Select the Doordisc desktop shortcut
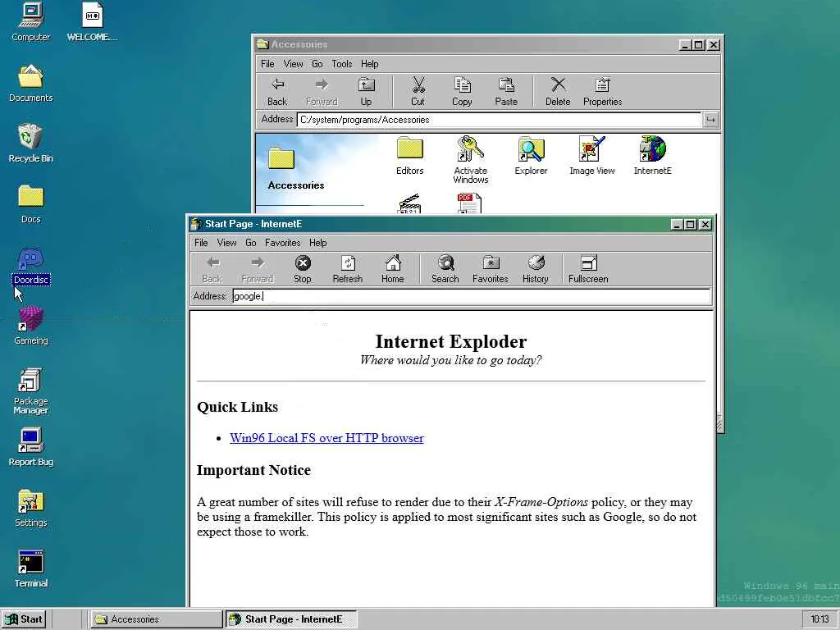Viewport: 840px width, 630px height. coord(30,265)
